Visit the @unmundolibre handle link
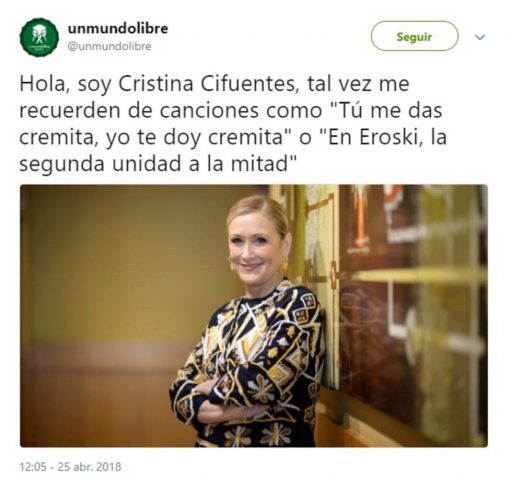 (109, 46)
